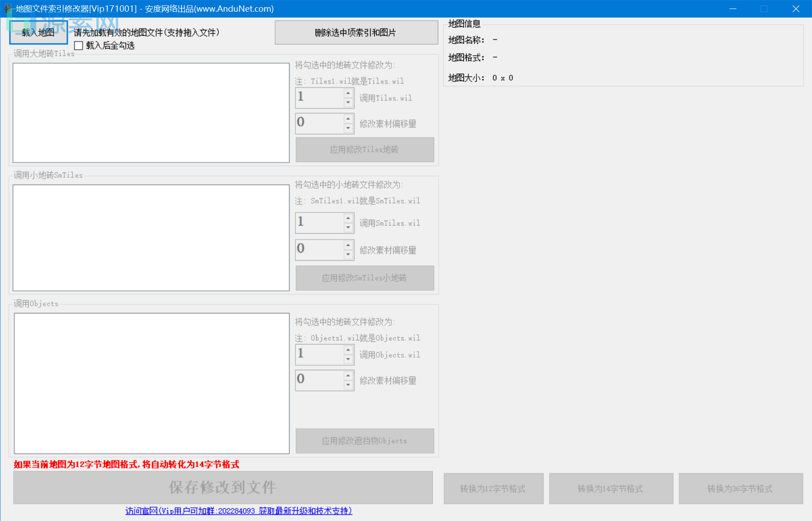Decrement the Tiles 修改素材偏移量 spinner

[x=349, y=128]
